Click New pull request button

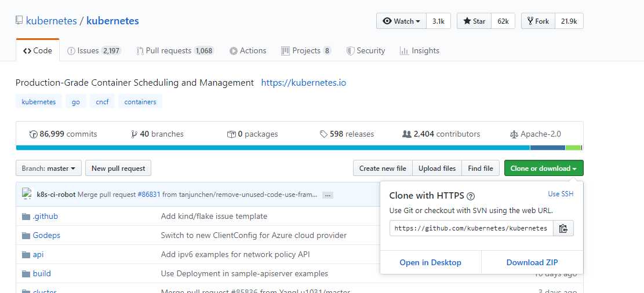click(x=118, y=169)
